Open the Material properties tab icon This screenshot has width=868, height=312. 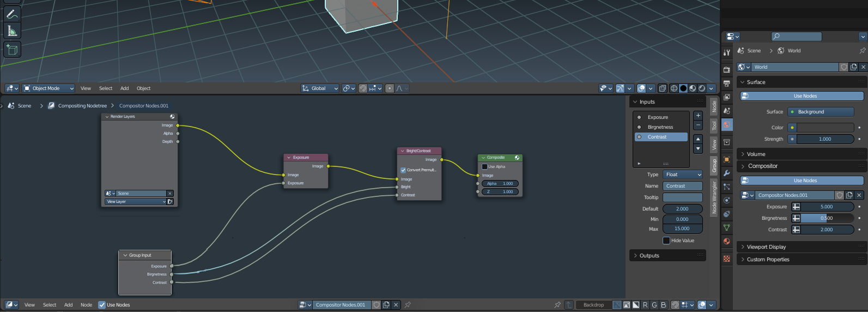coord(727,241)
